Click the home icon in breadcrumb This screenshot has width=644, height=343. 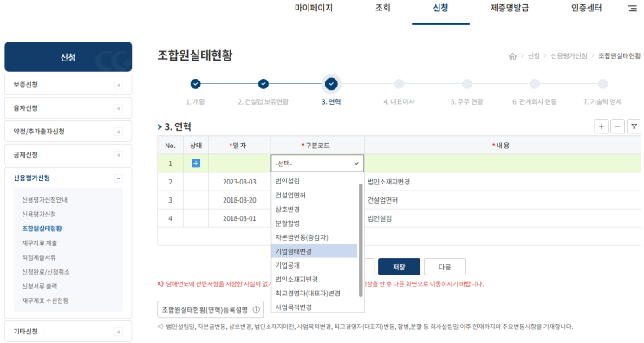click(512, 56)
